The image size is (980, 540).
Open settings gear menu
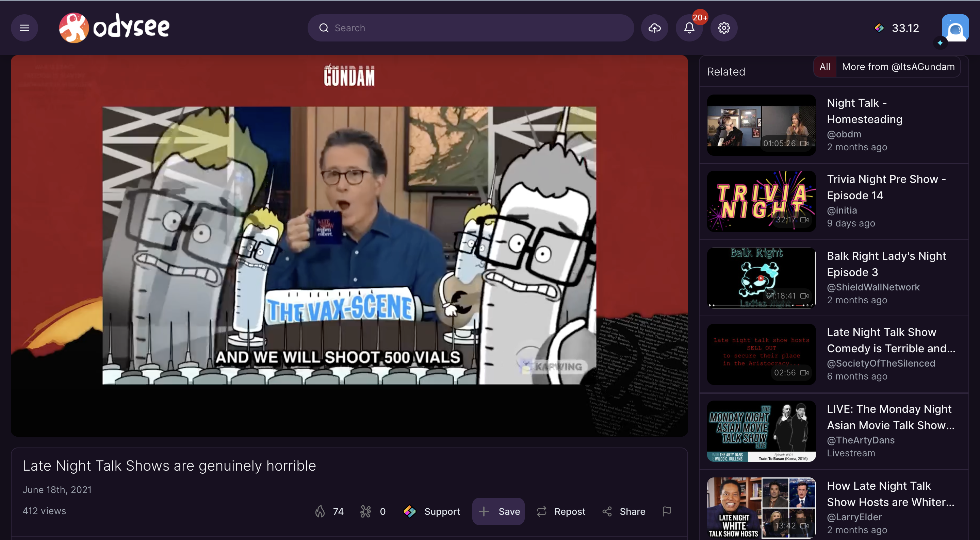pos(723,28)
